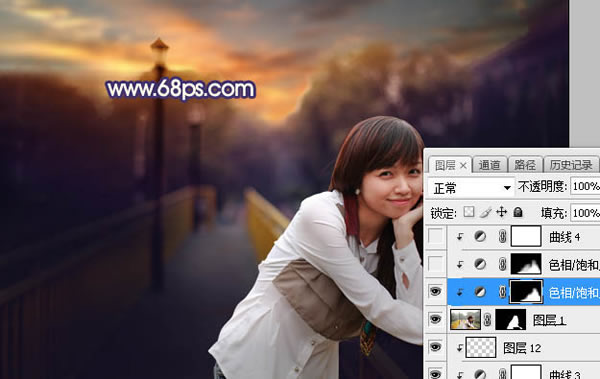Switch to the 路径 tab
The image size is (600, 379).
click(525, 165)
